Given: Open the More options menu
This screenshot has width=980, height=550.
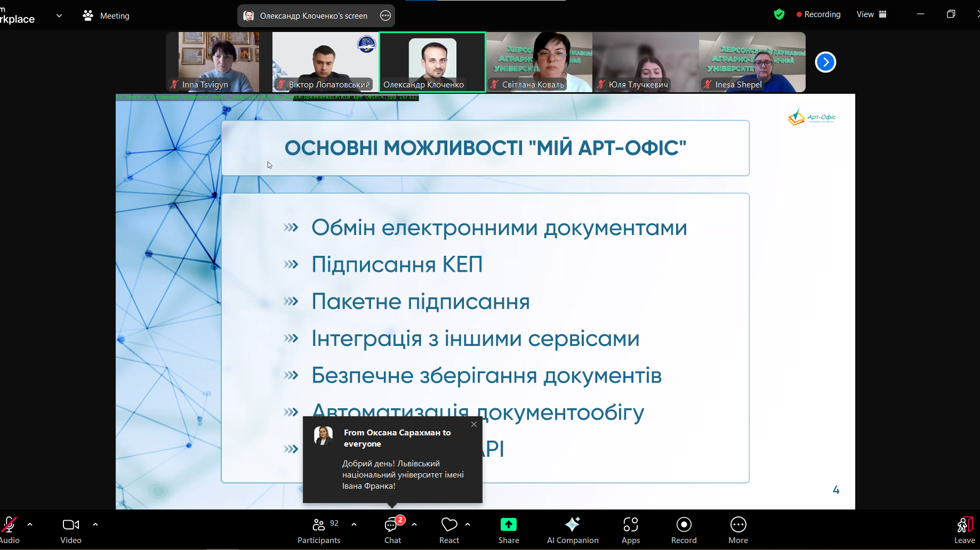Looking at the screenshot, I should click(x=738, y=531).
